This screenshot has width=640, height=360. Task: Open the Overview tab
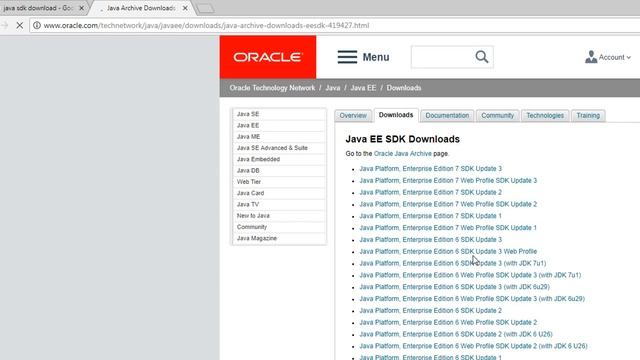click(353, 116)
